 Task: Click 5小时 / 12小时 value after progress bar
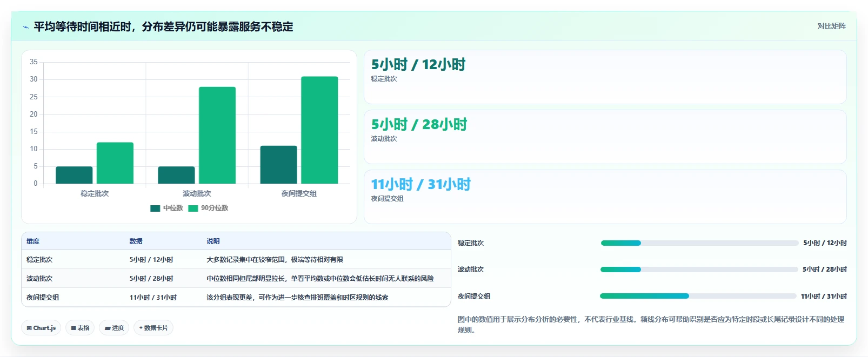[825, 243]
